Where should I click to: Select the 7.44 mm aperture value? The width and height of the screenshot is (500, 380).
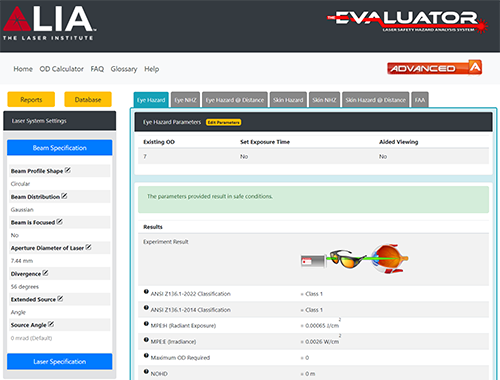coord(22,261)
